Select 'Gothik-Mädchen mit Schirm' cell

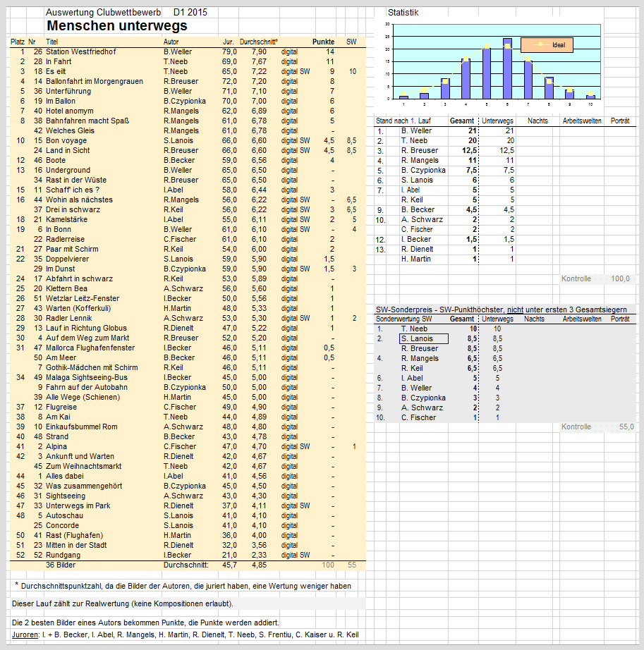92,368
